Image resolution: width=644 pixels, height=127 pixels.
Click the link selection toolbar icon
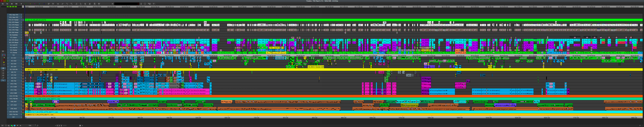pos(63,4)
